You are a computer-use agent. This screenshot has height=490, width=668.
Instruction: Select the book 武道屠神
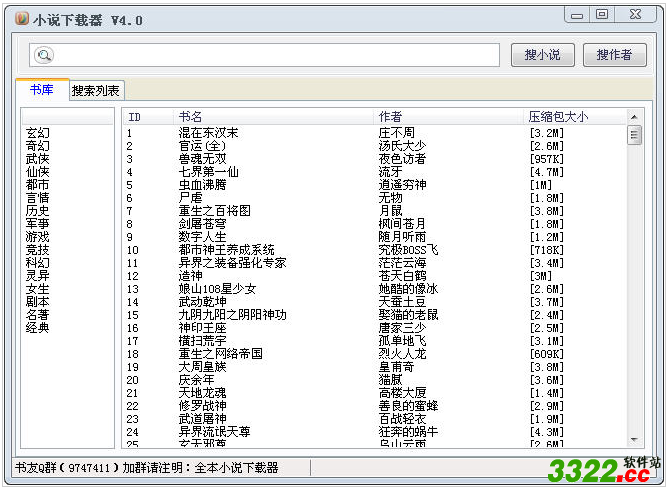[x=202, y=419]
